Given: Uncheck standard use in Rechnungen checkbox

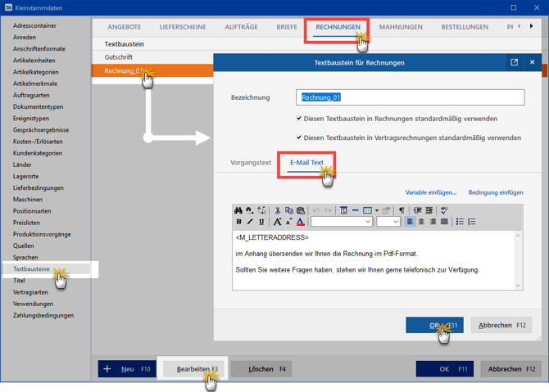Looking at the screenshot, I should click(299, 119).
